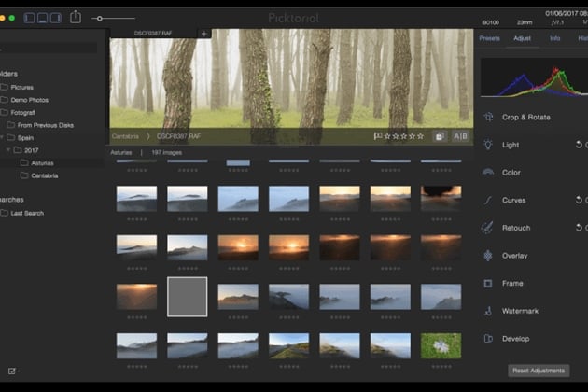The width and height of the screenshot is (588, 392).
Task: Open the Last Search saved search
Action: tap(27, 213)
